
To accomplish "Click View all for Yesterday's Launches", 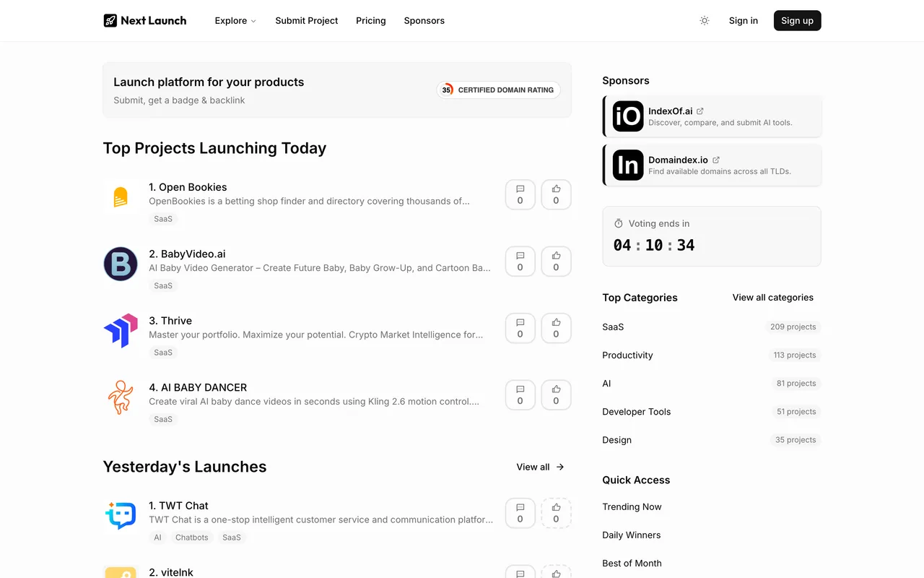I will pyautogui.click(x=541, y=467).
